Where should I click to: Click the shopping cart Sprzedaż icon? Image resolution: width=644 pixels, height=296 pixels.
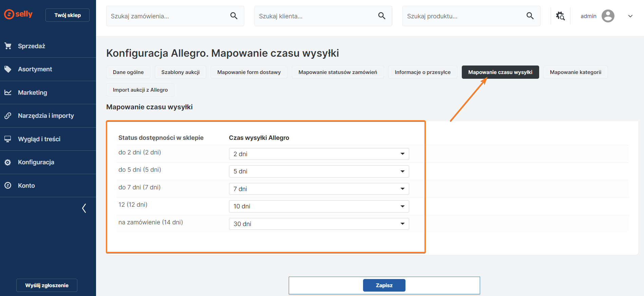pyautogui.click(x=8, y=46)
